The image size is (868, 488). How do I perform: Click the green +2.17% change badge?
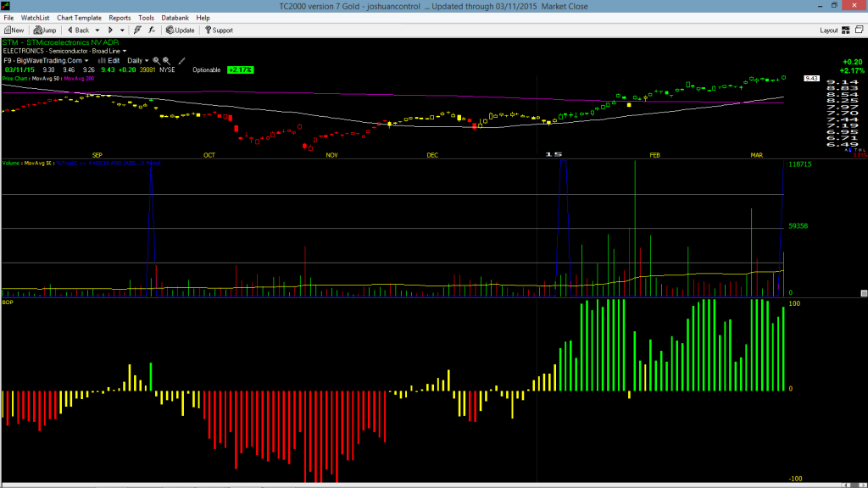pyautogui.click(x=240, y=70)
